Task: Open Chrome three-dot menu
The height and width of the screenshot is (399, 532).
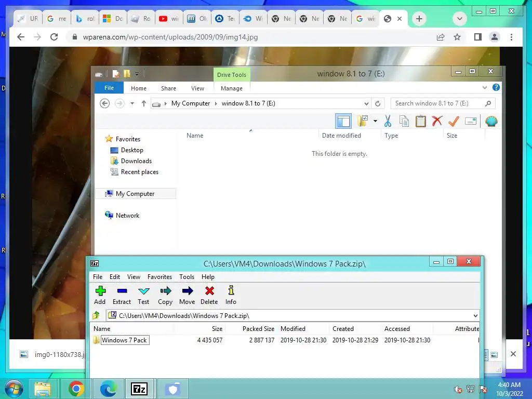Action: tap(511, 37)
